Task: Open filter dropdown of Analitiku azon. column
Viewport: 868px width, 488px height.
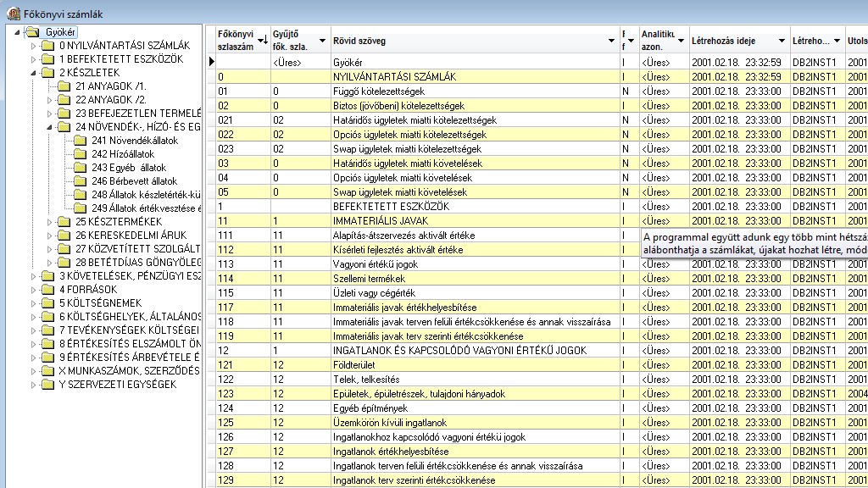Action: click(x=681, y=41)
